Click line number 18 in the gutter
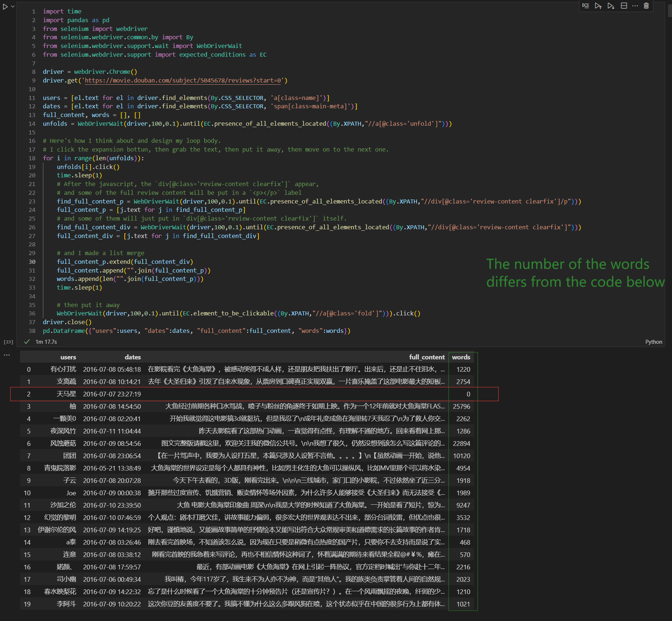Viewport: 672px width, 621px height. coord(32,158)
